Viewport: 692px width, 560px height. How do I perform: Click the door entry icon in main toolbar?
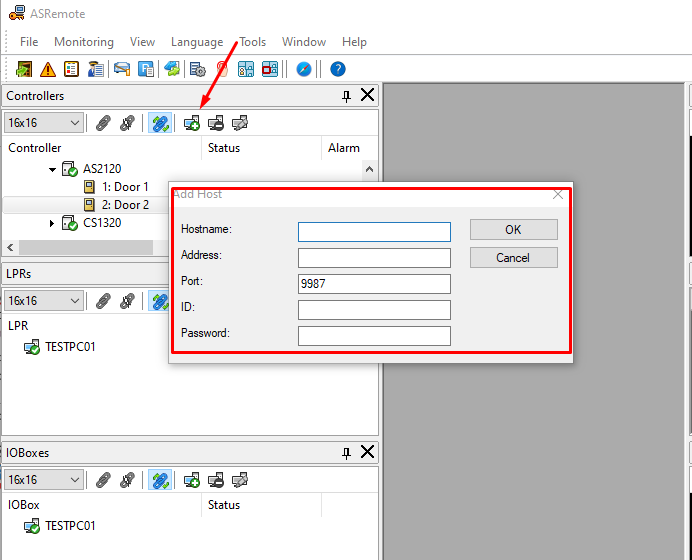[x=24, y=69]
